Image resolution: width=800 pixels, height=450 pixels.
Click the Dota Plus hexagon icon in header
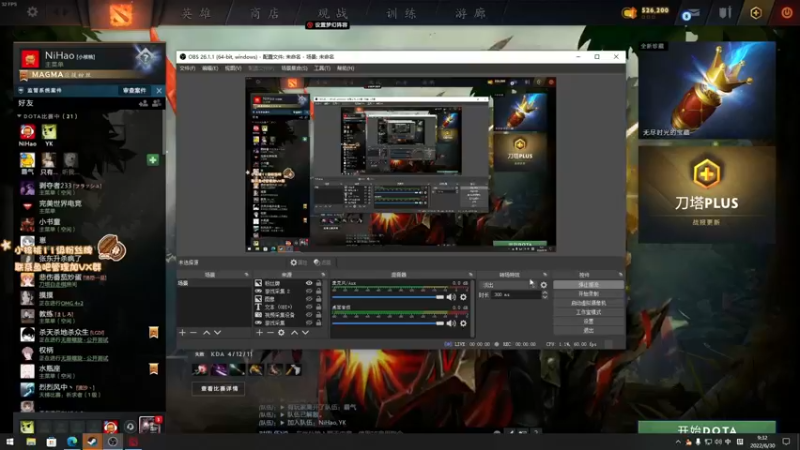[756, 13]
